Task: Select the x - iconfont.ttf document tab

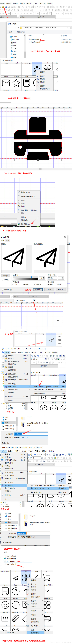Action: coord(20,300)
